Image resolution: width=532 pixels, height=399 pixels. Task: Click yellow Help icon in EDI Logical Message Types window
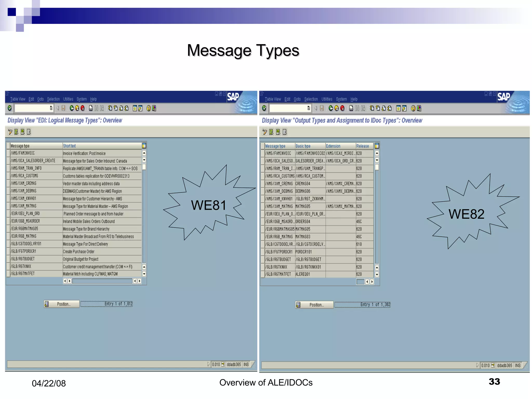149,108
